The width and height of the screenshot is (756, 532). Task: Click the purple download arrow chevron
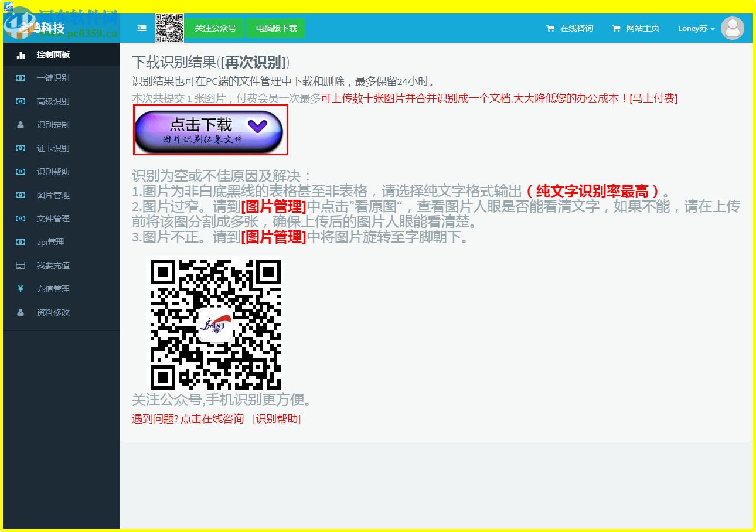pyautogui.click(x=257, y=127)
